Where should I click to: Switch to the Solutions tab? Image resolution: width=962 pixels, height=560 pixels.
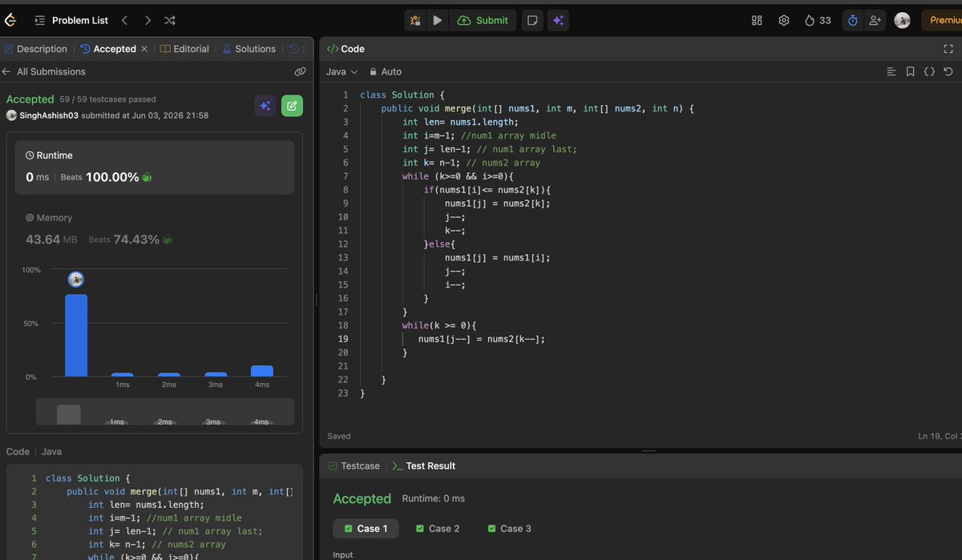click(249, 49)
